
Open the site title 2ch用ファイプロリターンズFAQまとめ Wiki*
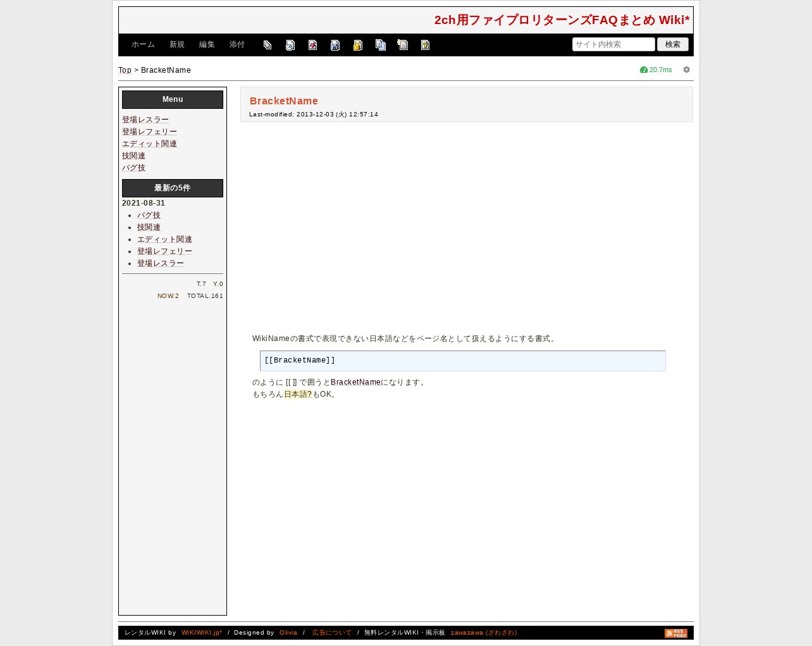coord(562,20)
